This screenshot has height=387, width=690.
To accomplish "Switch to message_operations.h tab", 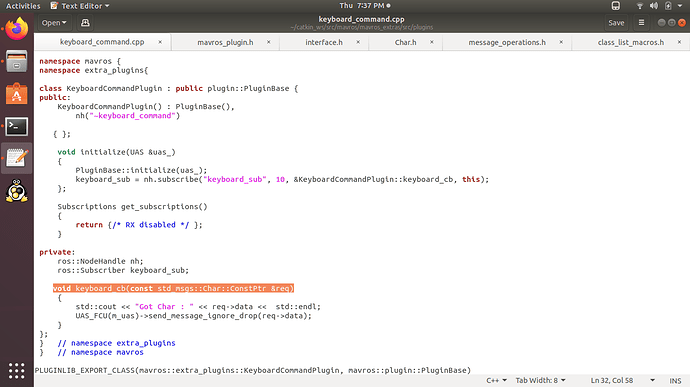I will [x=507, y=42].
